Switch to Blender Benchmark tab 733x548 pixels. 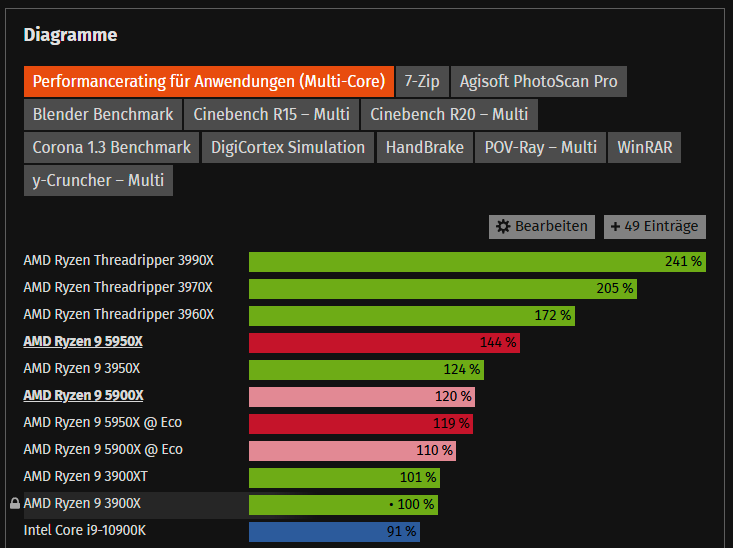[x=103, y=115]
